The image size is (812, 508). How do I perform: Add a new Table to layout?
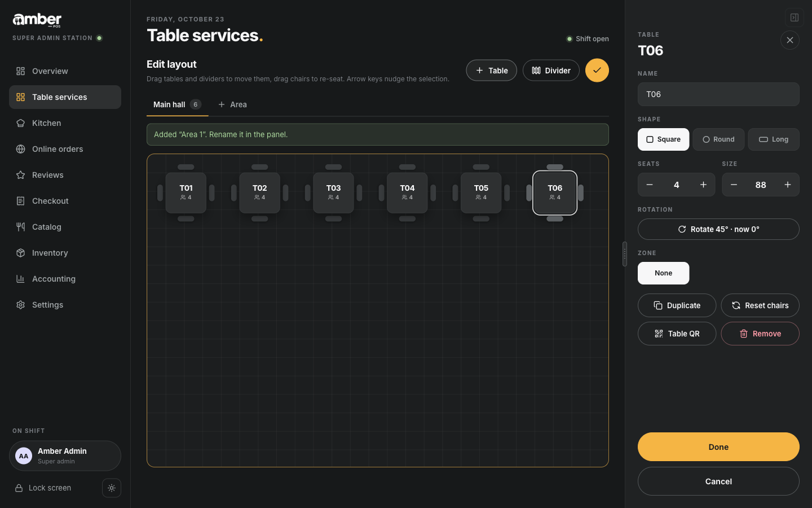pyautogui.click(x=492, y=71)
